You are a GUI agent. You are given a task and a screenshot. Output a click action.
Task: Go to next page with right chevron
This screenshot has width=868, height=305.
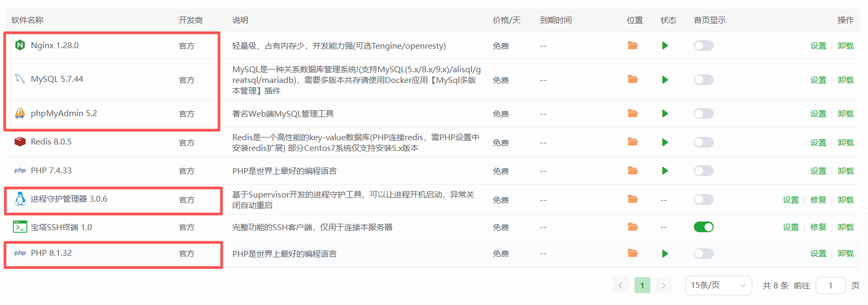pyautogui.click(x=663, y=285)
